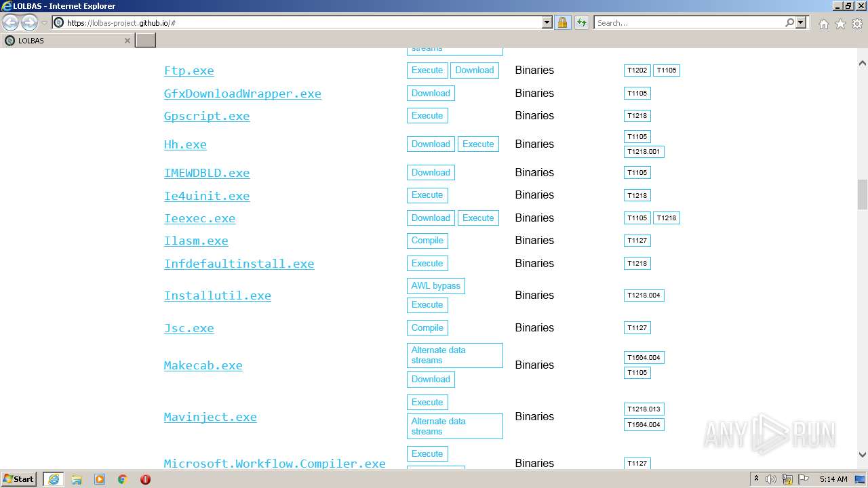Image resolution: width=868 pixels, height=488 pixels.
Task: Click Alternate data streams tag for Mavinject.exe
Action: [455, 426]
